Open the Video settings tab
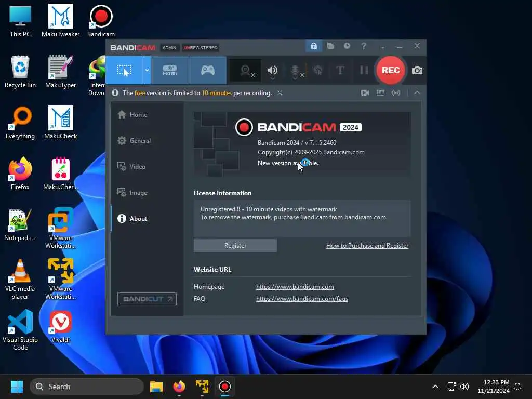Image resolution: width=532 pixels, height=399 pixels. (x=147, y=167)
